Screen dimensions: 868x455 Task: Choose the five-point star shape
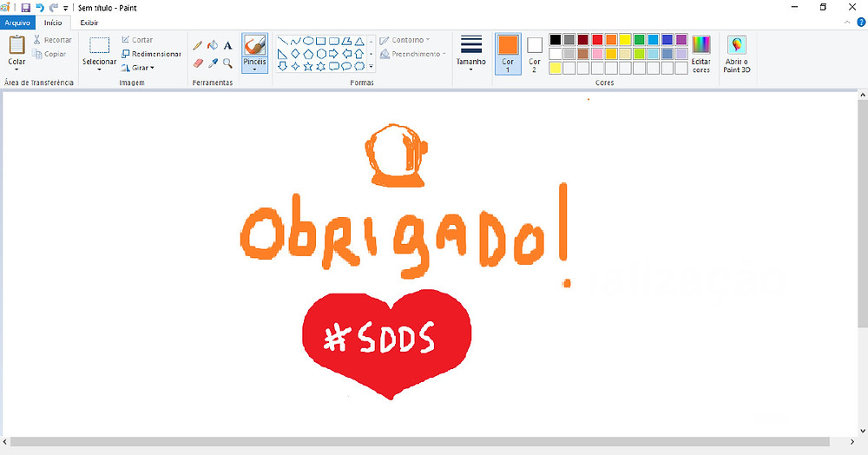point(308,66)
